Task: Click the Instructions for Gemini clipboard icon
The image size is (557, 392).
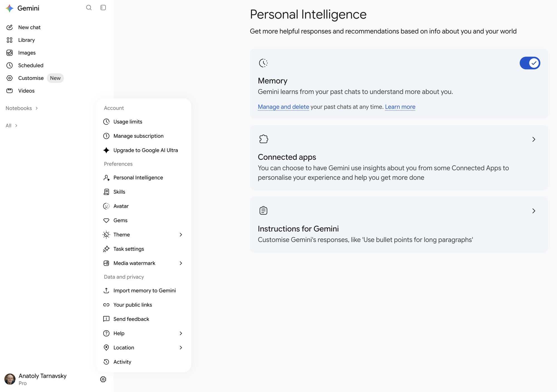Action: 263,210
